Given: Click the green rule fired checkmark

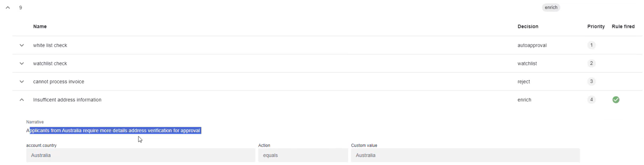Looking at the screenshot, I should 616,100.
